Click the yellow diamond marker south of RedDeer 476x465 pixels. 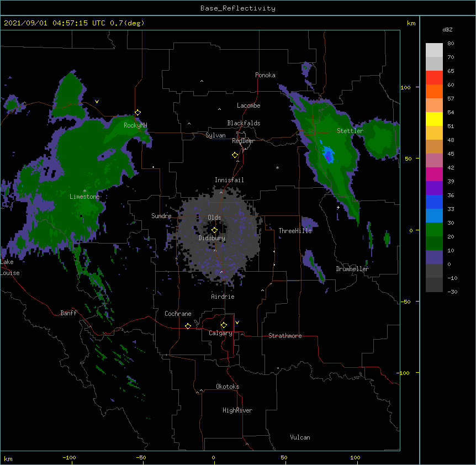coord(235,155)
